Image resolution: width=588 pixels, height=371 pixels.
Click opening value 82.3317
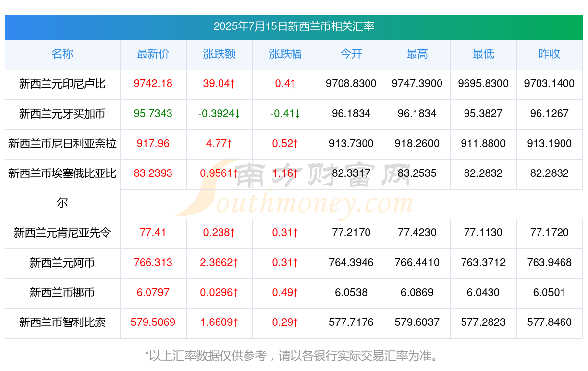coord(351,173)
